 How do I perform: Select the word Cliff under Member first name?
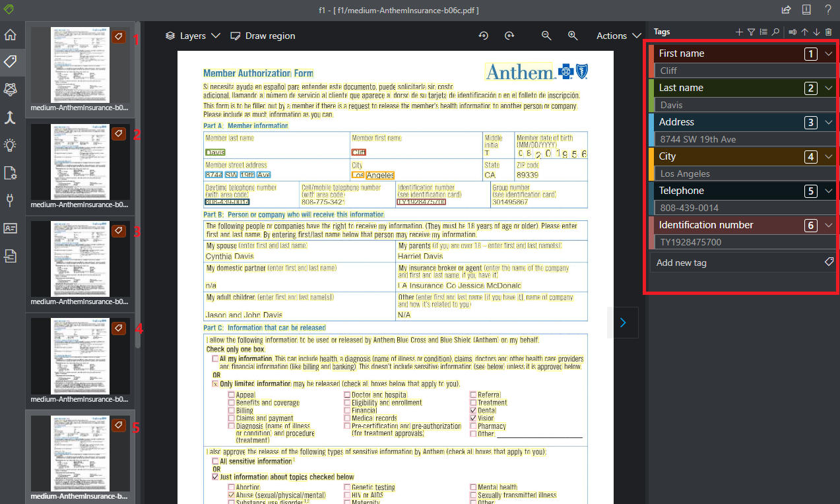point(359,152)
